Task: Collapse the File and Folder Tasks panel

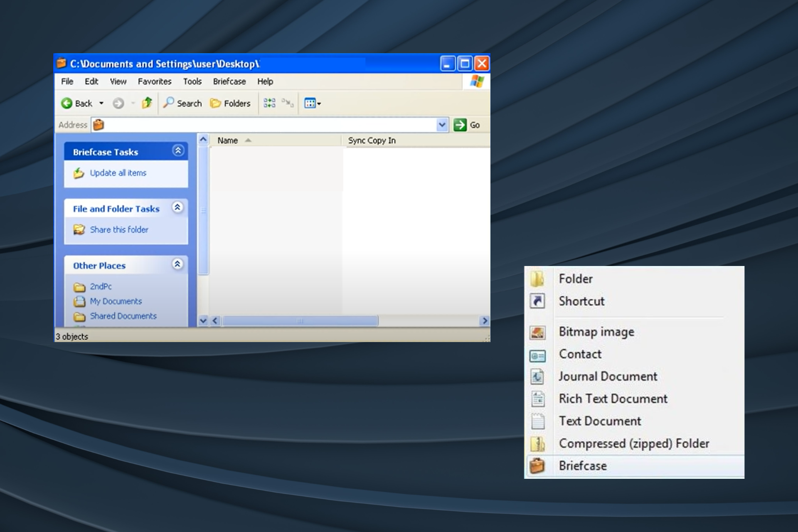Action: (177, 207)
